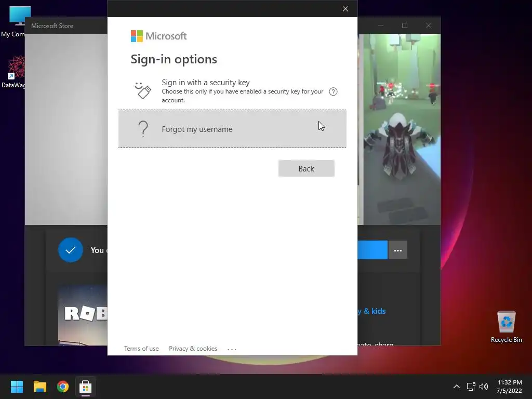Minimize the Microsoft Store window
The height and width of the screenshot is (399, 532).
(x=381, y=25)
